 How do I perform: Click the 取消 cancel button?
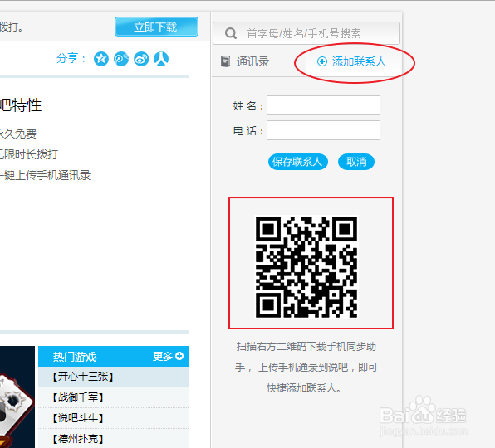(356, 162)
